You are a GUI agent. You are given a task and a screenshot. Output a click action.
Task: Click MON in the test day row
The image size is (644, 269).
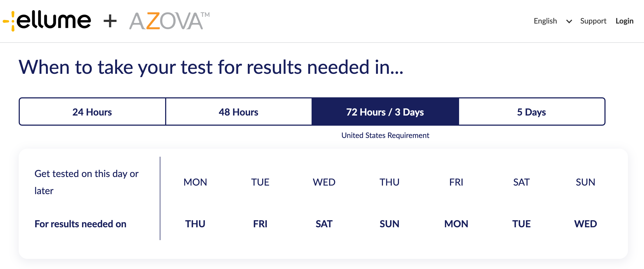[195, 182]
